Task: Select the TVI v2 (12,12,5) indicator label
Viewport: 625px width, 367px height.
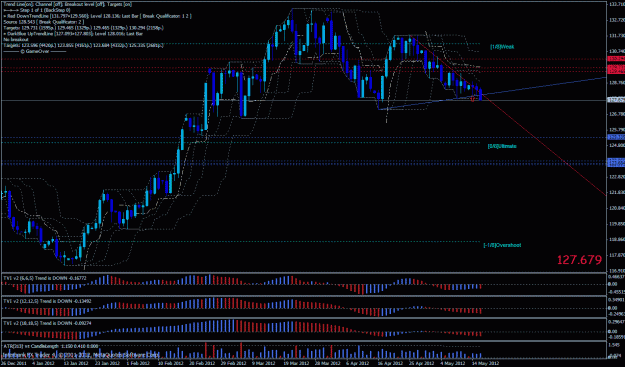Action: pos(47,301)
